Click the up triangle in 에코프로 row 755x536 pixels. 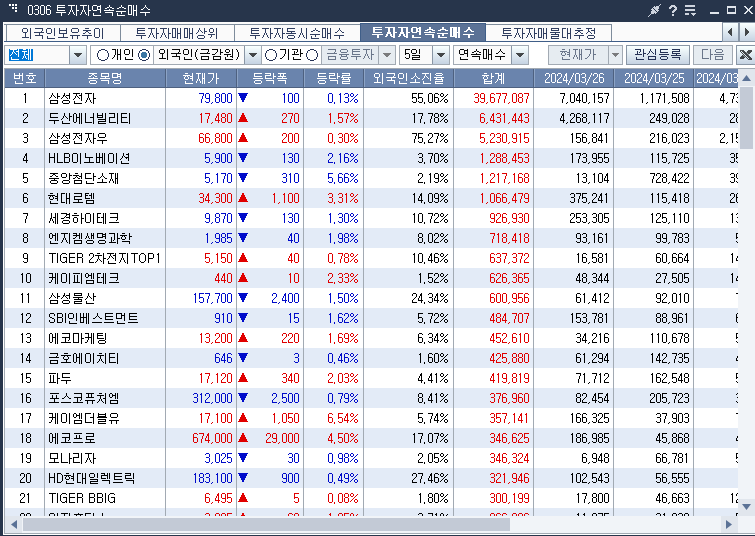click(x=243, y=438)
